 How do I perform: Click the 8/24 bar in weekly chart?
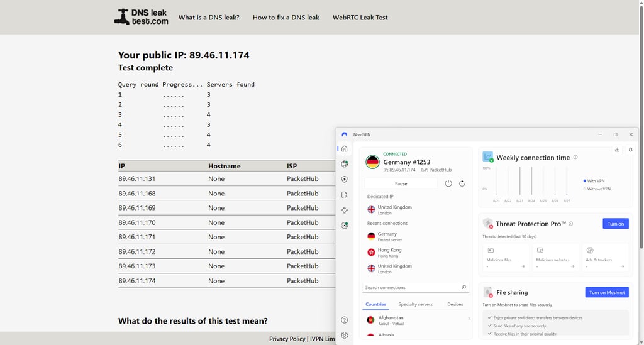[531, 180]
